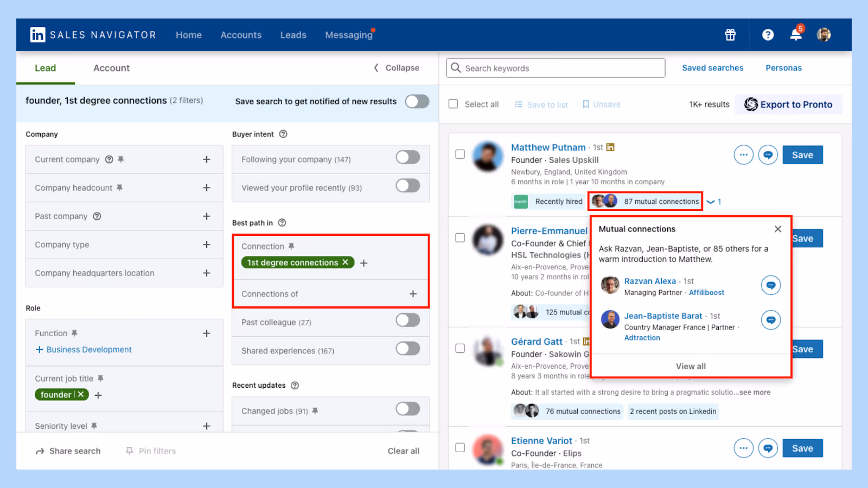This screenshot has width=868, height=488.
Task: Open Leads in navigation
Action: (293, 35)
